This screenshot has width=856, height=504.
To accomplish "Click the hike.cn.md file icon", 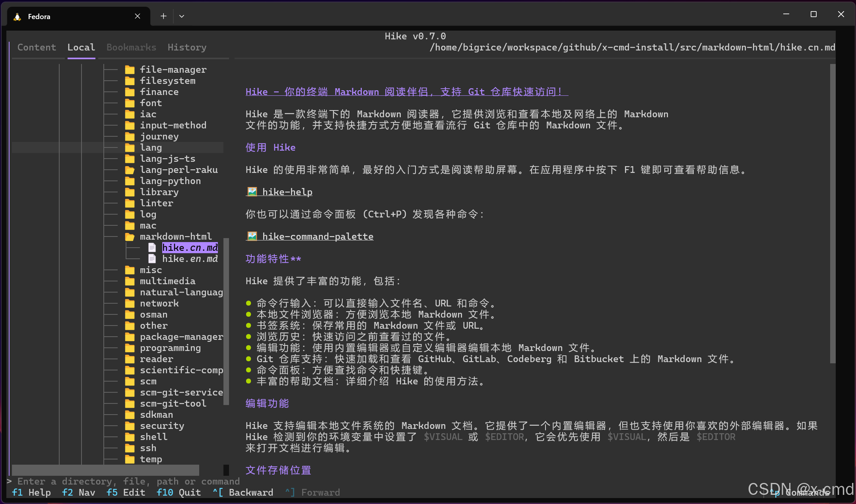I will pyautogui.click(x=152, y=248).
